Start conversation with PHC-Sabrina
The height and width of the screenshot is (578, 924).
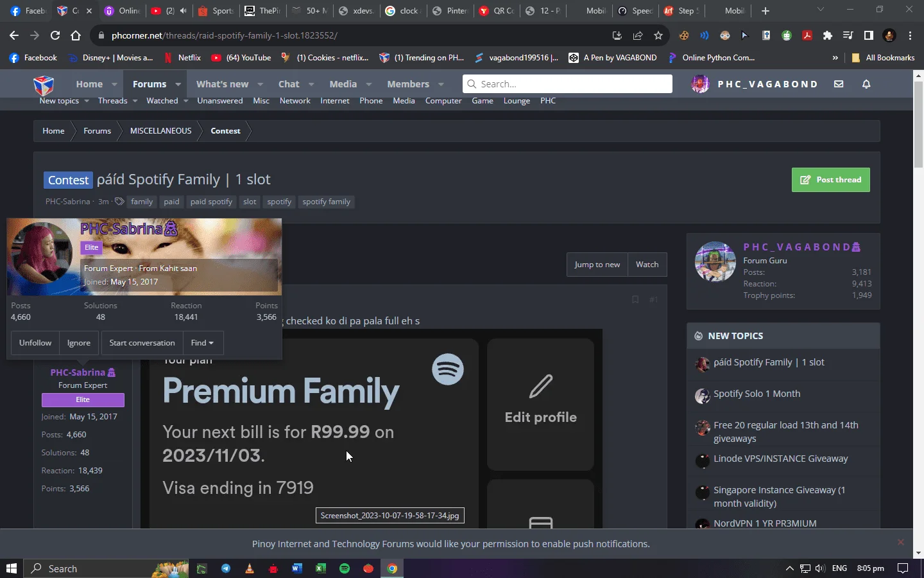(x=142, y=343)
